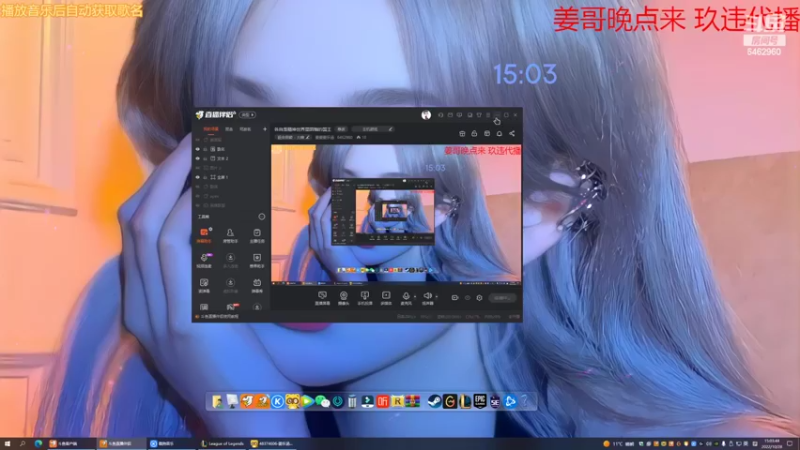
Task: Click the live preview canvas thumbnail
Action: click(x=396, y=213)
